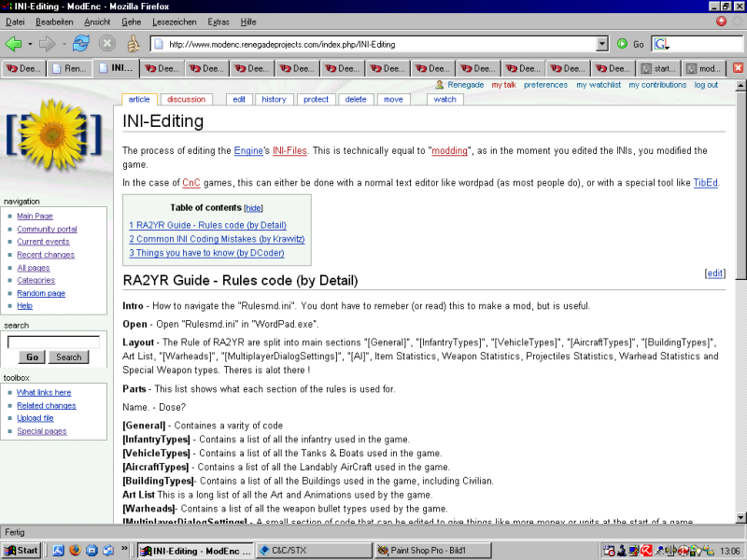This screenshot has width=747, height=560.
Task: Open my watchlist link
Action: click(599, 85)
